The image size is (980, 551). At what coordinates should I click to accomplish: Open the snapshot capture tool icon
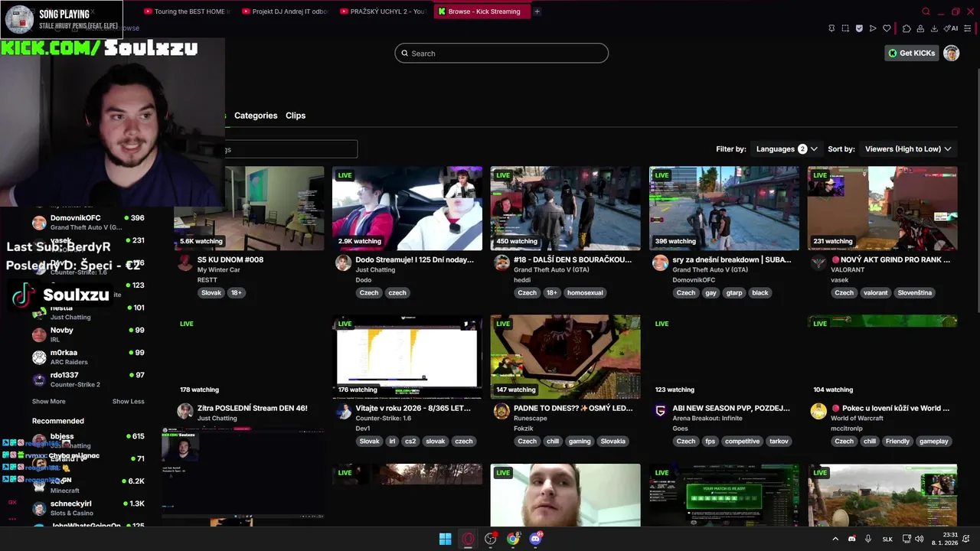(x=845, y=28)
